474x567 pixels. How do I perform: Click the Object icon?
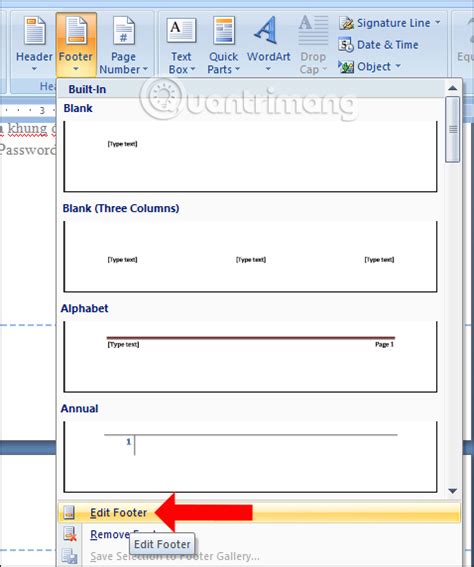[x=346, y=67]
